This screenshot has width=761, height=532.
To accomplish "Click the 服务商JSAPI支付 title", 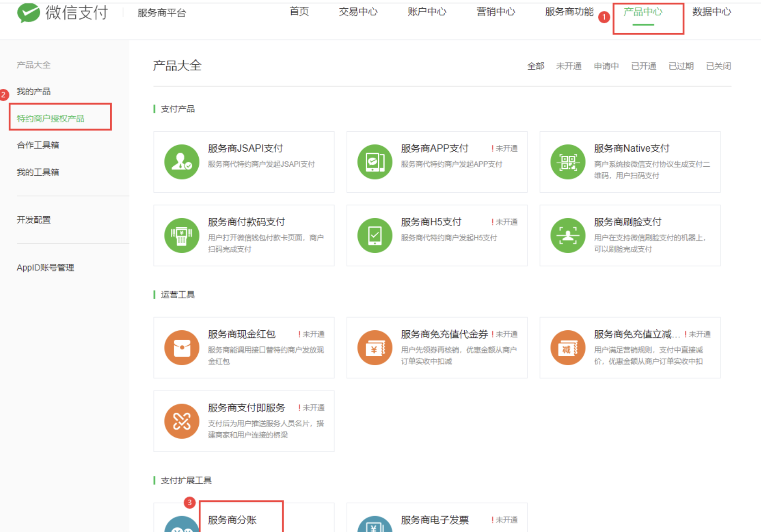I will tap(245, 148).
